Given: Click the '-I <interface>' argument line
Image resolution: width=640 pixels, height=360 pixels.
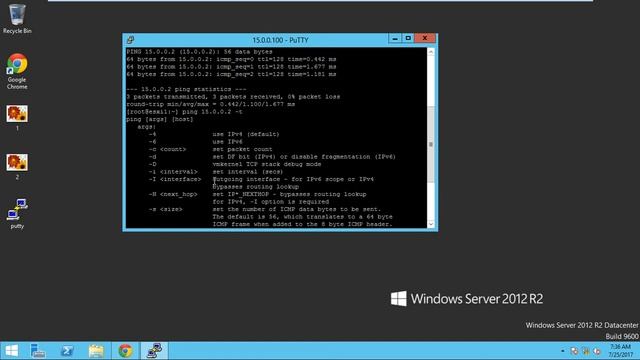Looking at the screenshot, I should (x=261, y=179).
